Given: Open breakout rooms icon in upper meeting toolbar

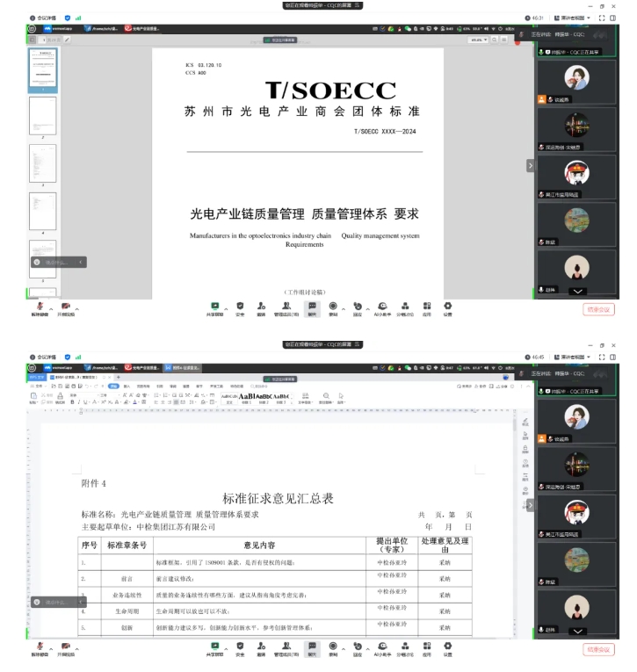Looking at the screenshot, I should tap(405, 306).
